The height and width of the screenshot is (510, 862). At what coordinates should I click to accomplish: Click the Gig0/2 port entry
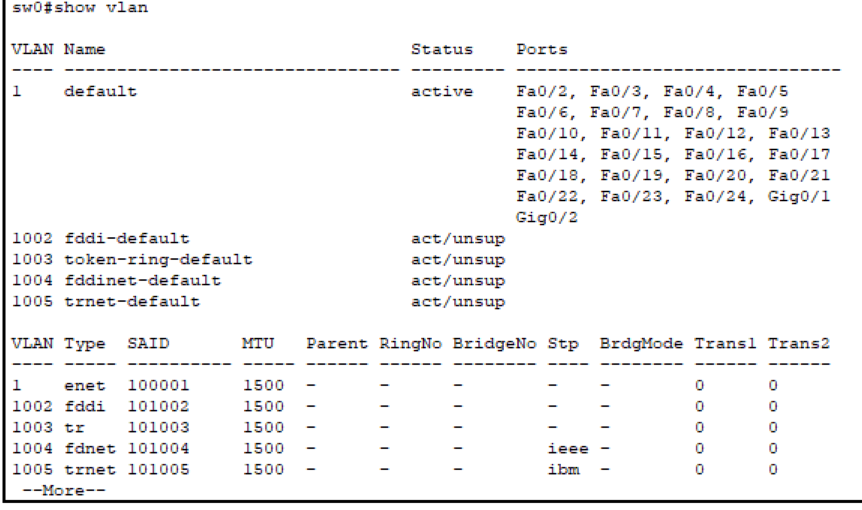[541, 217]
